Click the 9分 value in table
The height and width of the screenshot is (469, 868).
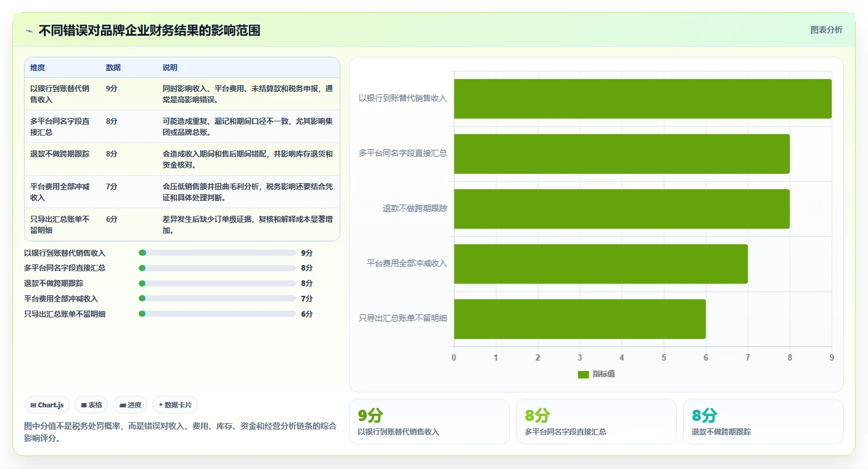click(112, 88)
